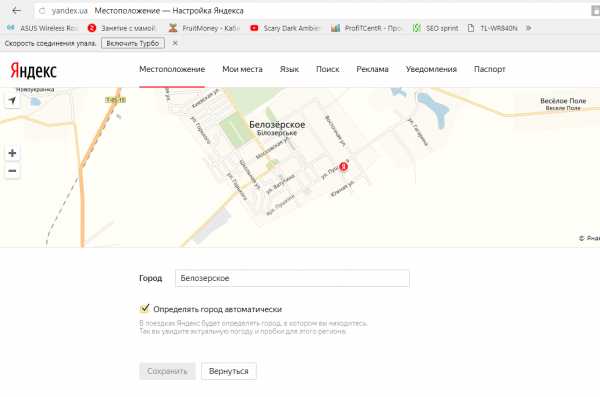Click the Белозёрское label on the map
600x397 pixels.
(x=277, y=124)
